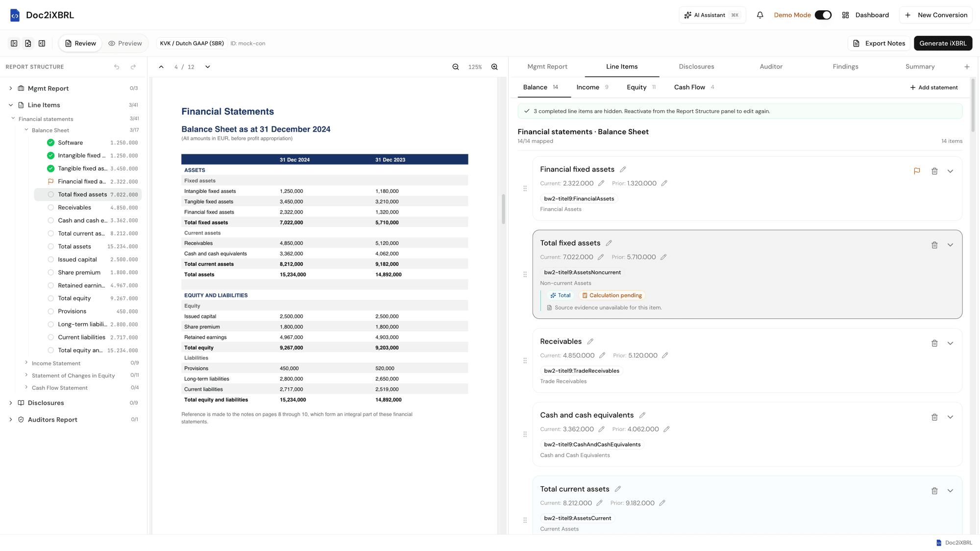Mark Provisions complete in tree
This screenshot has width=980, height=551.
[50, 311]
